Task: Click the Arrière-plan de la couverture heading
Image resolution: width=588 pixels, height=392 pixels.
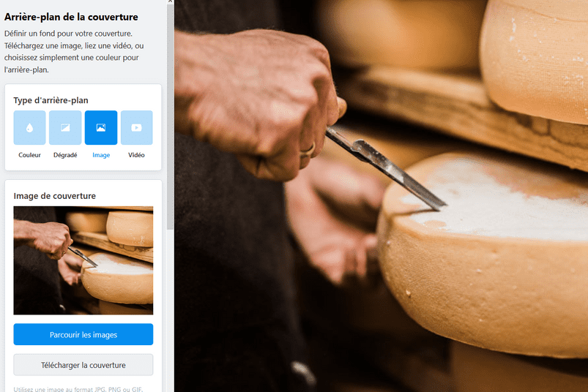Action: coord(71,17)
